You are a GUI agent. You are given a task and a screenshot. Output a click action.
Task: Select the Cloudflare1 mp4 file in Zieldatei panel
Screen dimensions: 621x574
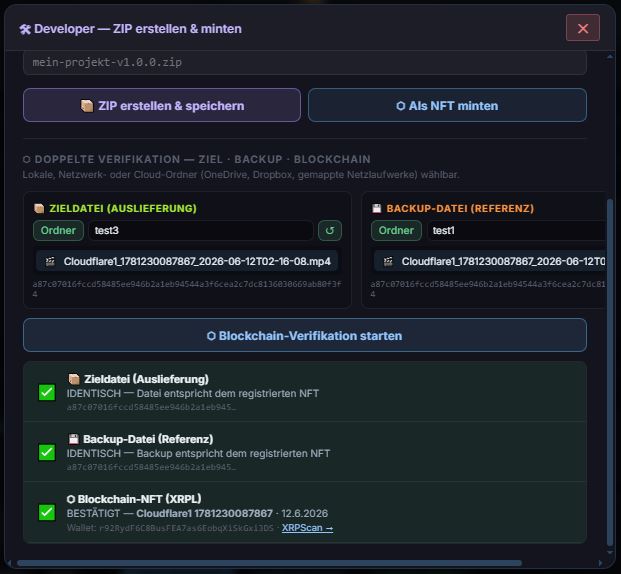pyautogui.click(x=187, y=261)
